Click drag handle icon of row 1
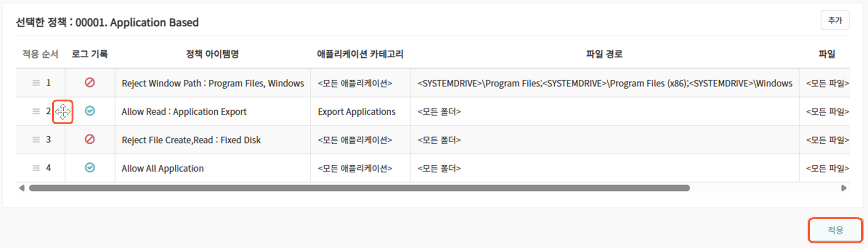Screen dimensions: 868x248 coord(36,83)
